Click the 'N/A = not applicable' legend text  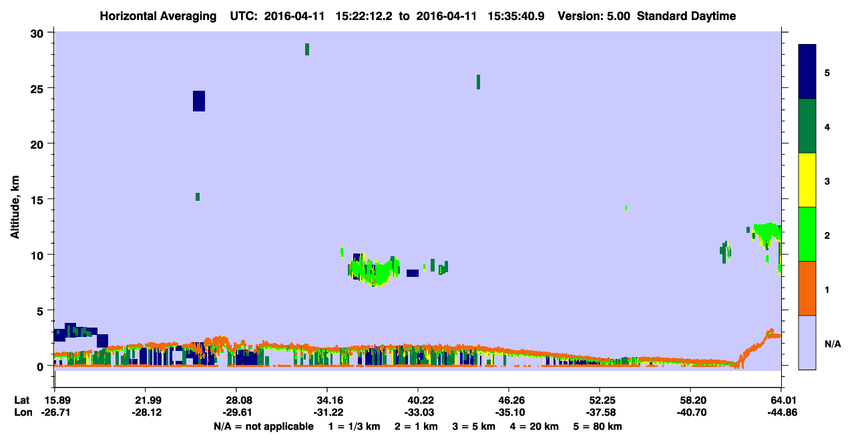(264, 426)
